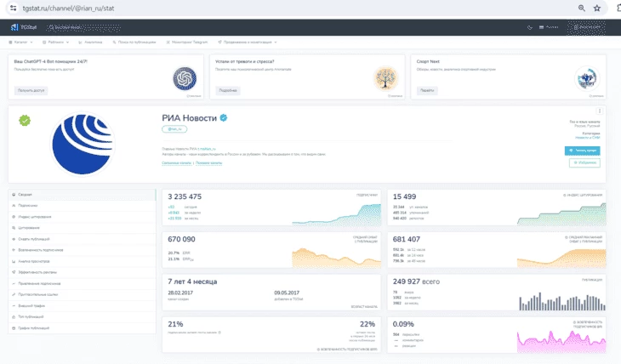Toggle dark mode with the moon icon
Viewport: 621px width, 364px height.
pos(530,27)
